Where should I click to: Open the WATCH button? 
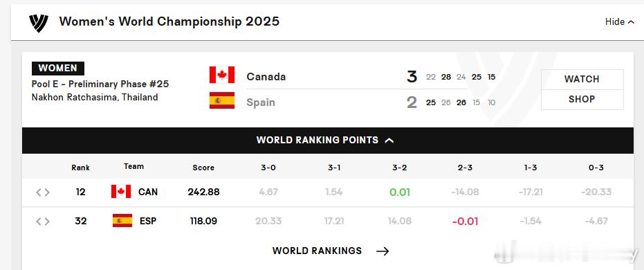point(582,80)
